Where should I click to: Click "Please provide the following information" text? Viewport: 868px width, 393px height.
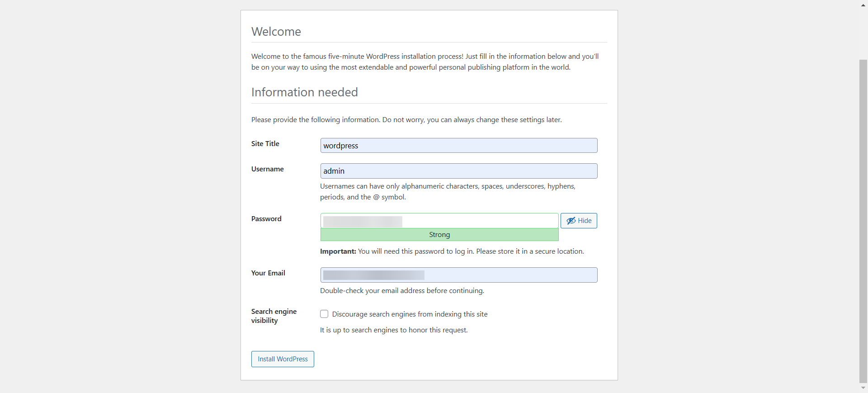tap(406, 119)
